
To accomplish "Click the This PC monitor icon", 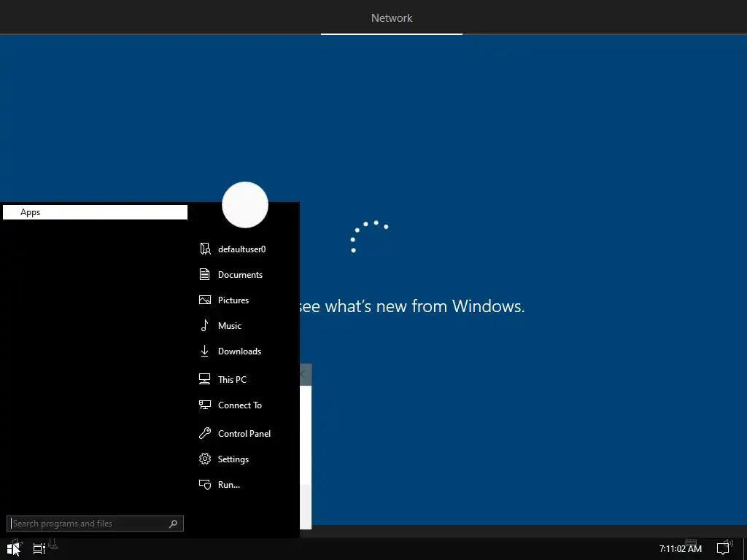I will [205, 379].
